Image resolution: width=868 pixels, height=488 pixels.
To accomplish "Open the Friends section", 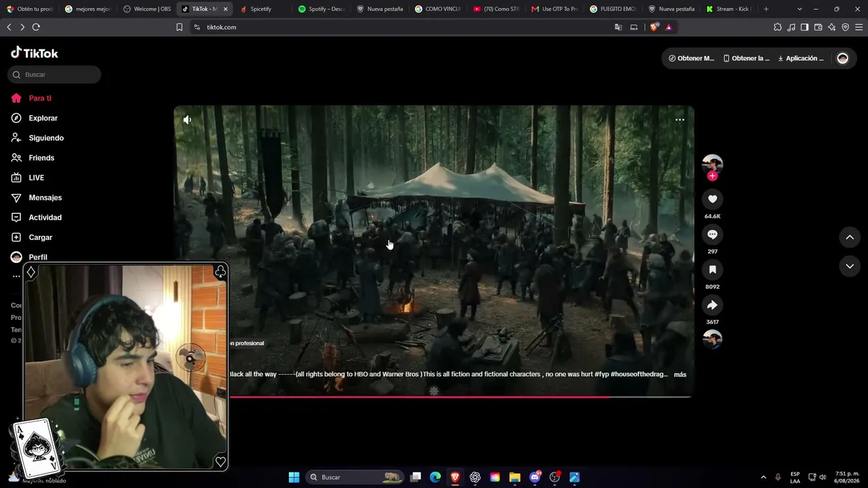I will click(x=33, y=158).
